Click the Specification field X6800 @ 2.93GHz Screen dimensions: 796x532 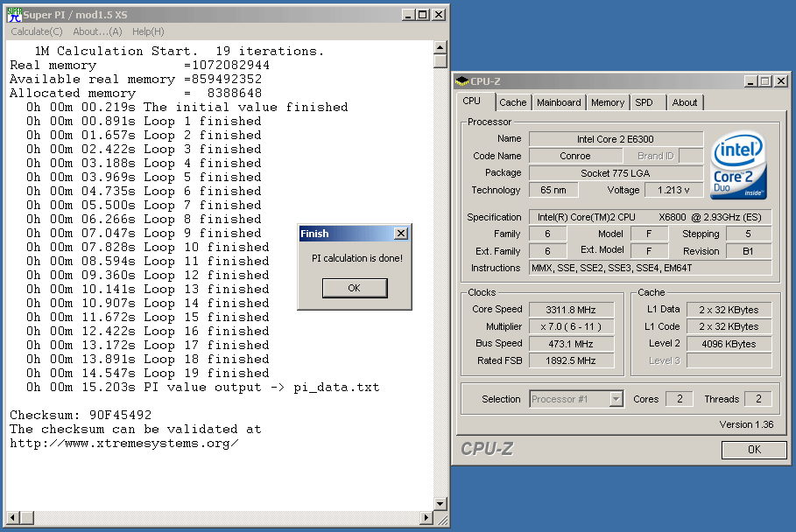(651, 217)
